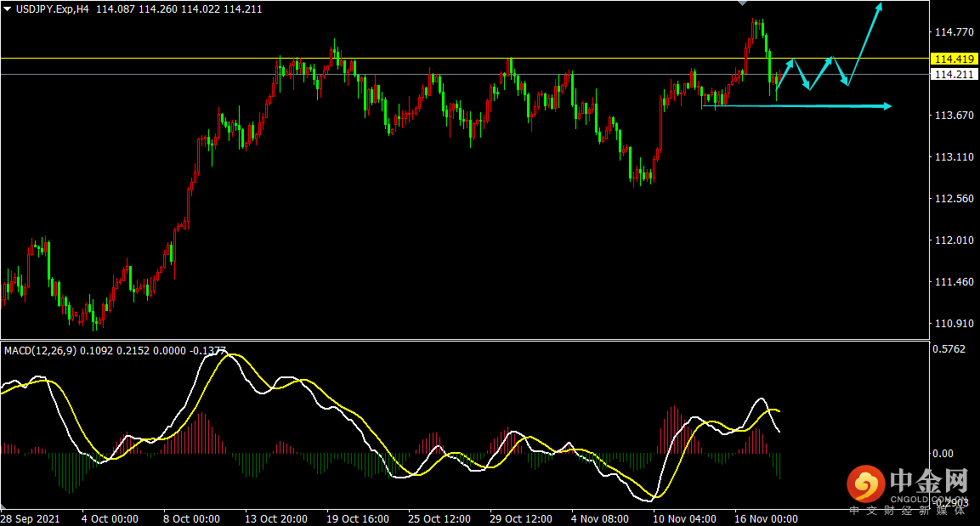Click the 112.010 price axis label
Screen dimensions: 980x526
click(x=954, y=240)
